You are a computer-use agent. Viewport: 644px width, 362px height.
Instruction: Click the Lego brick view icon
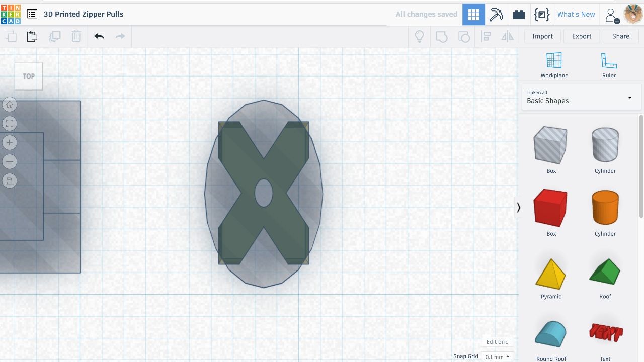click(519, 14)
